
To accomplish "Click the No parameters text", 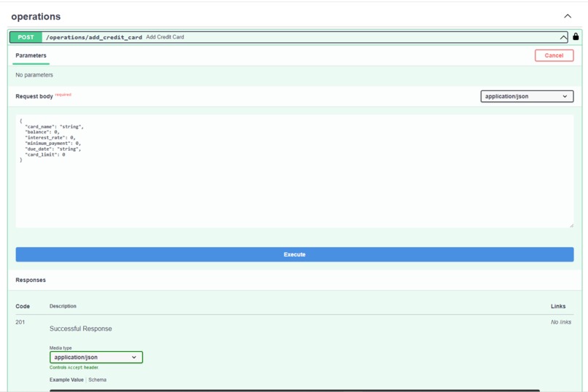I will click(34, 75).
